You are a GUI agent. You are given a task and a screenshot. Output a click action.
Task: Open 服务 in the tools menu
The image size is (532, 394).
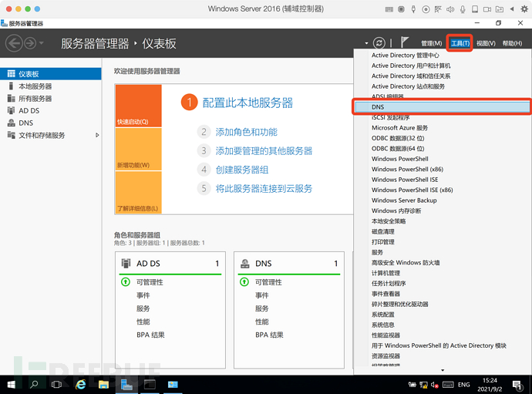[x=377, y=252]
